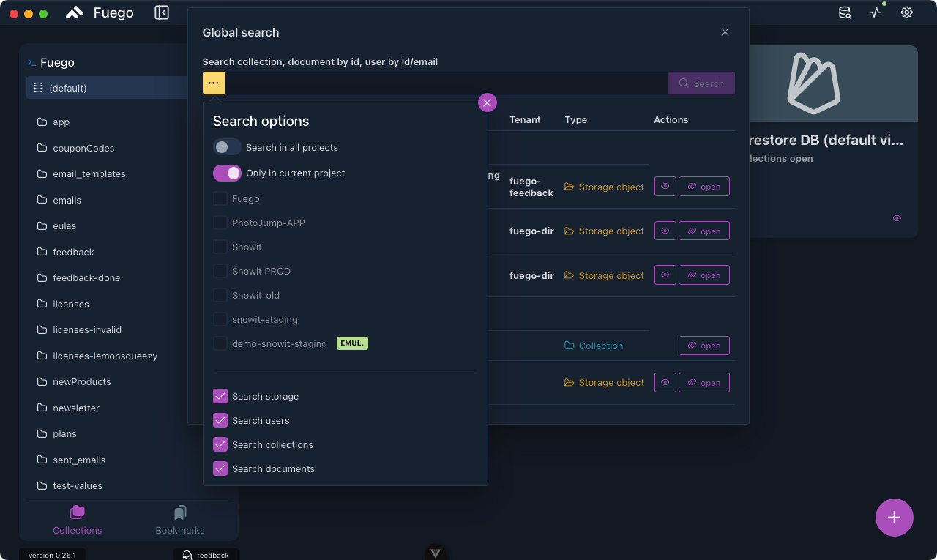Open the Collection result row
Screen dimensions: 937x560
tap(704, 346)
